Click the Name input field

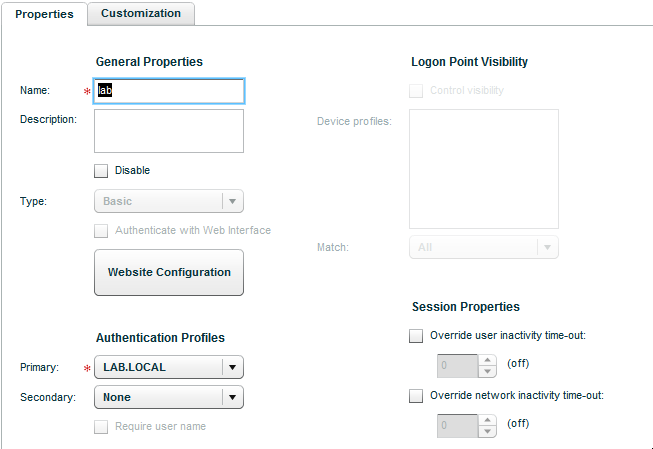pos(169,91)
